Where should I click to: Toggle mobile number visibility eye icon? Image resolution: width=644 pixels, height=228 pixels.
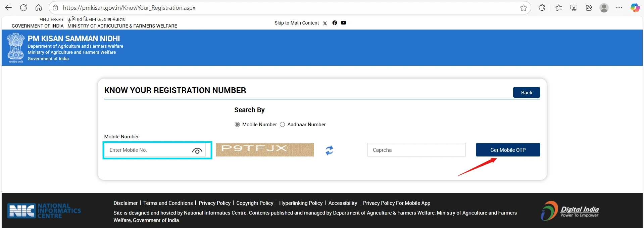coord(197,151)
